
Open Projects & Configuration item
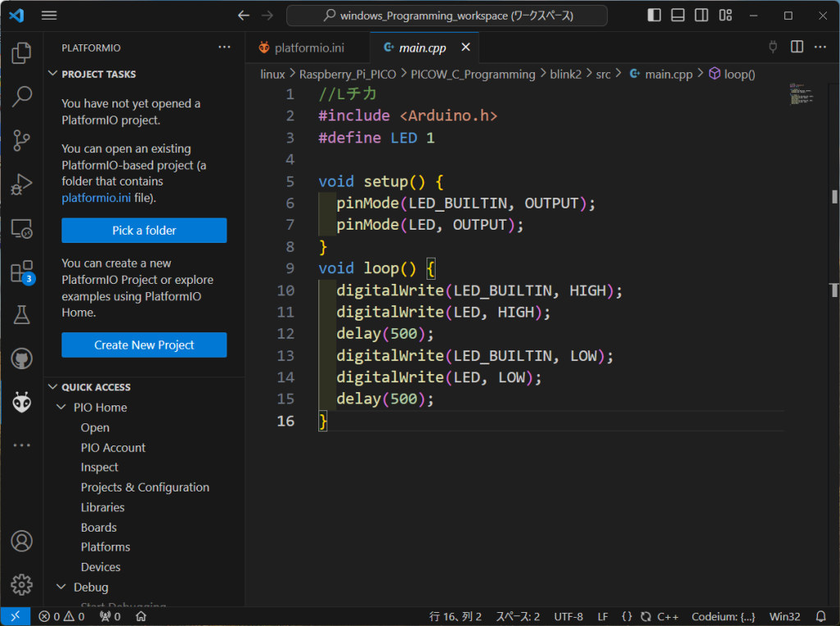[x=144, y=487]
